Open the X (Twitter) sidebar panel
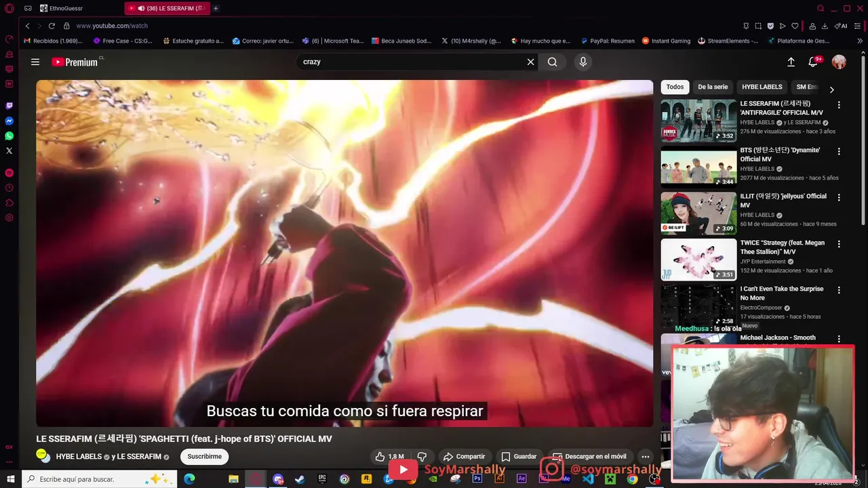 click(x=9, y=150)
